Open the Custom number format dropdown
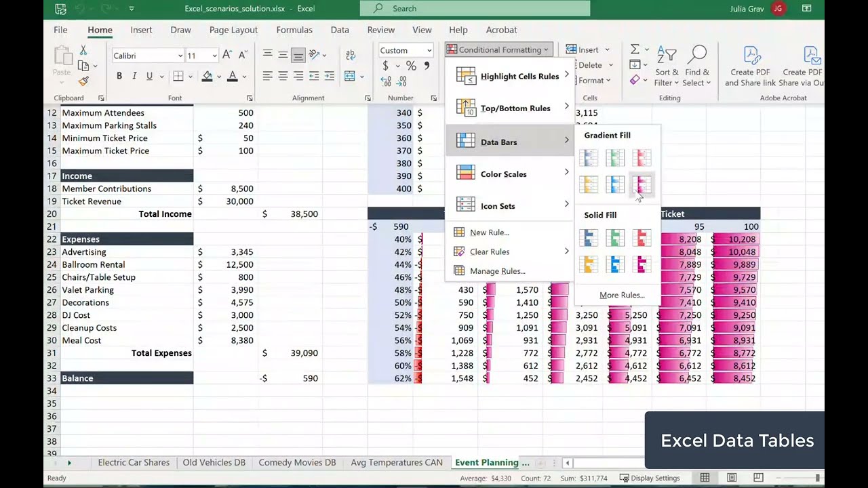The height and width of the screenshot is (488, 868). pos(429,51)
